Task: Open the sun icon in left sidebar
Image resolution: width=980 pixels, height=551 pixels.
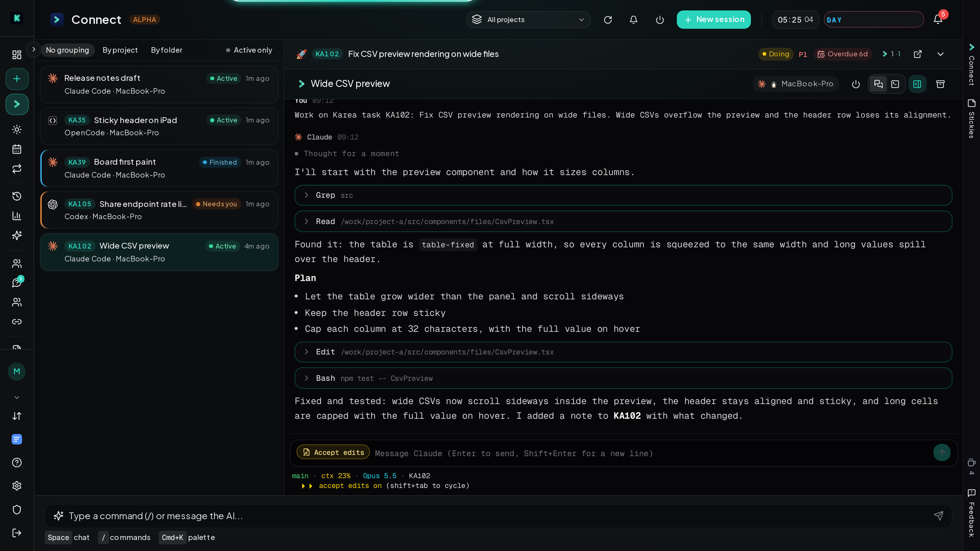Action: point(17,129)
